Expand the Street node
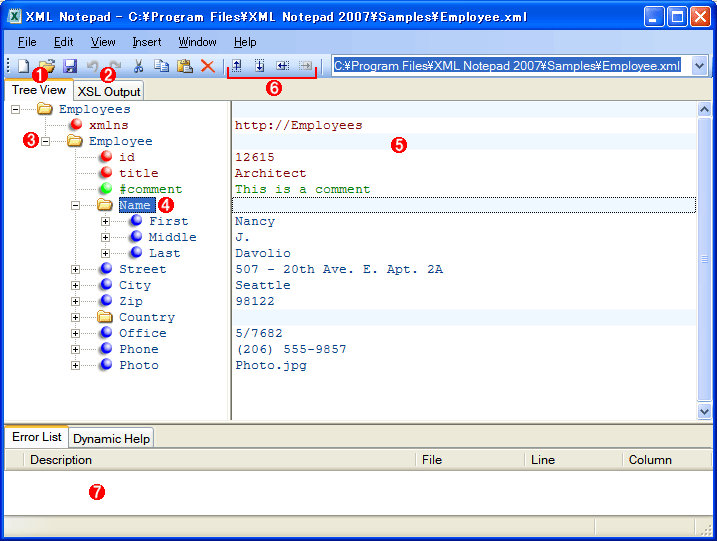The width and height of the screenshot is (717, 541). [x=75, y=269]
